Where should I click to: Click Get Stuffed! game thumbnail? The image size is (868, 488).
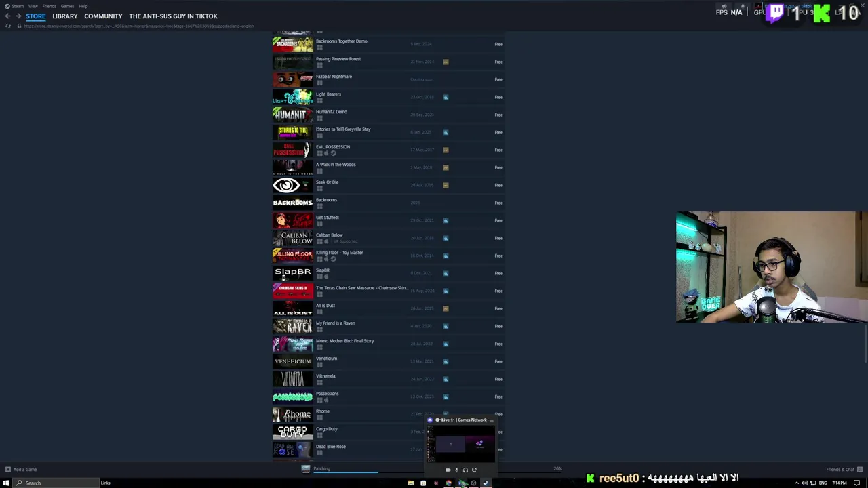pos(293,220)
